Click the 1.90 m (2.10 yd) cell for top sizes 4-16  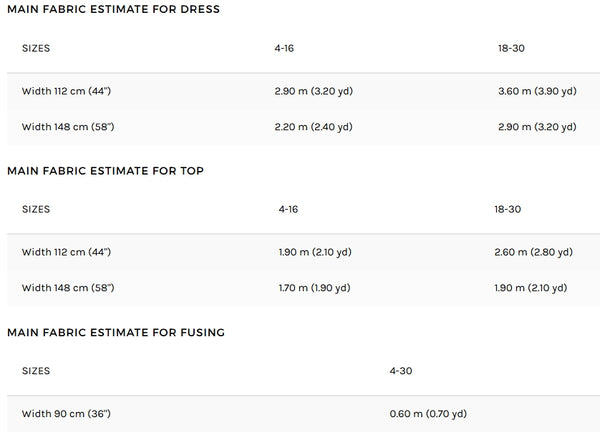(315, 252)
